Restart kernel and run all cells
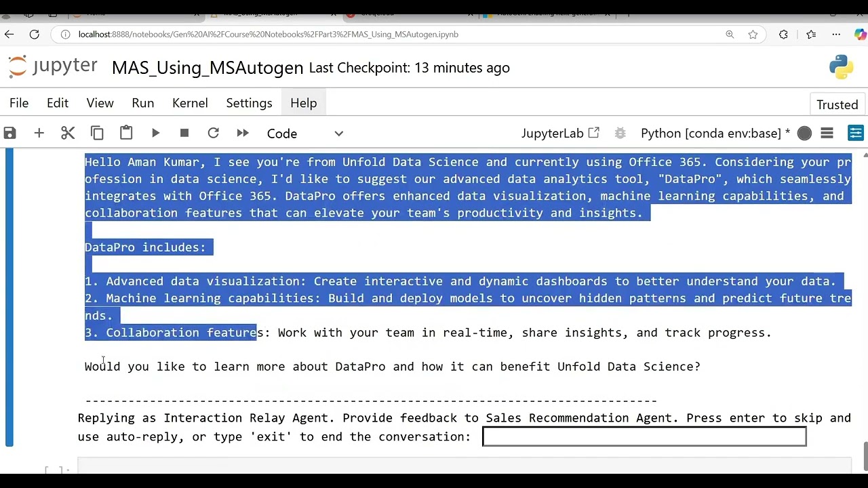The width and height of the screenshot is (868, 488). [242, 133]
